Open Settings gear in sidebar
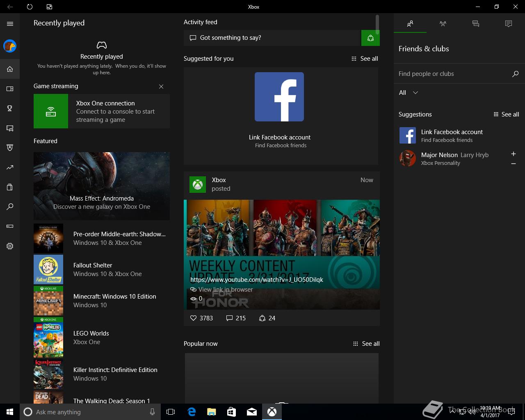 (10, 246)
